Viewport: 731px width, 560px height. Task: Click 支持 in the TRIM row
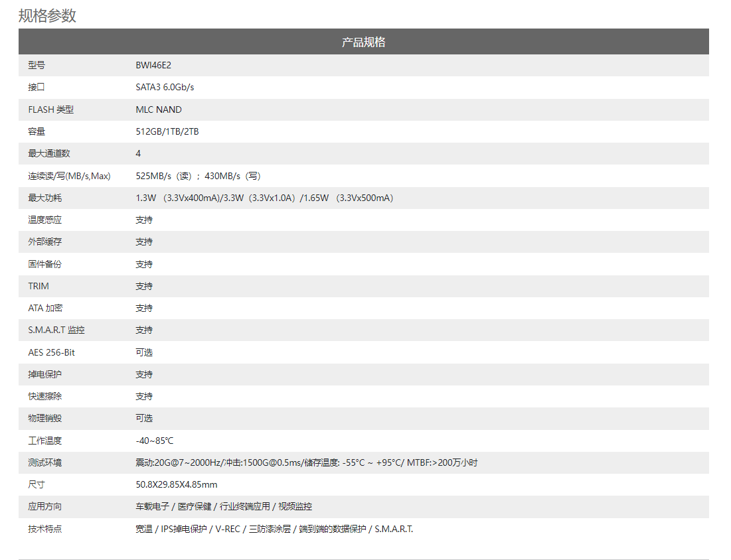point(144,286)
